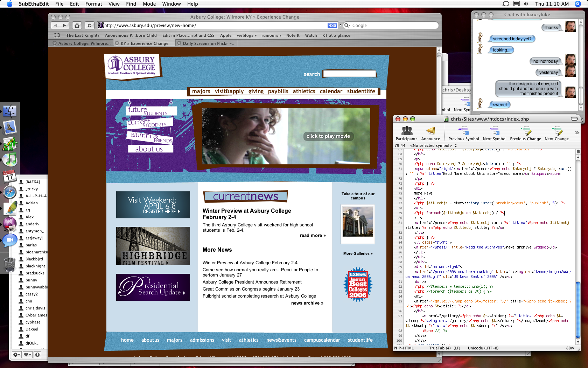This screenshot has width=588, height=368.
Task: Click 'athletics' in the top navigation
Action: [x=304, y=91]
